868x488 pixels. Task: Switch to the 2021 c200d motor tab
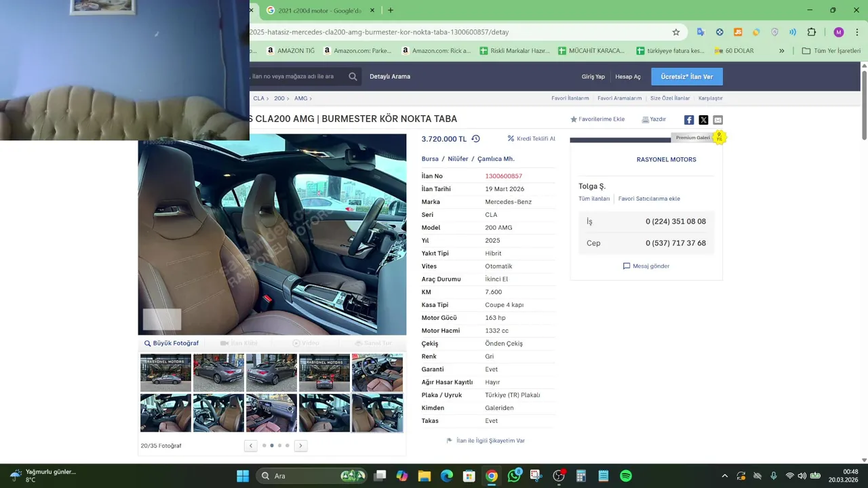[319, 10]
